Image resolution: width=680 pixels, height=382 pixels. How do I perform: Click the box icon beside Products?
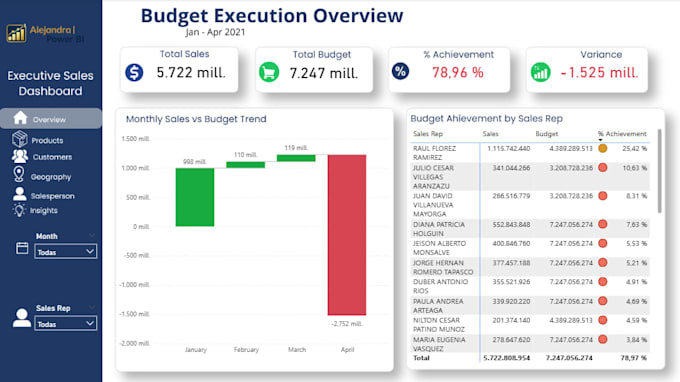point(20,139)
